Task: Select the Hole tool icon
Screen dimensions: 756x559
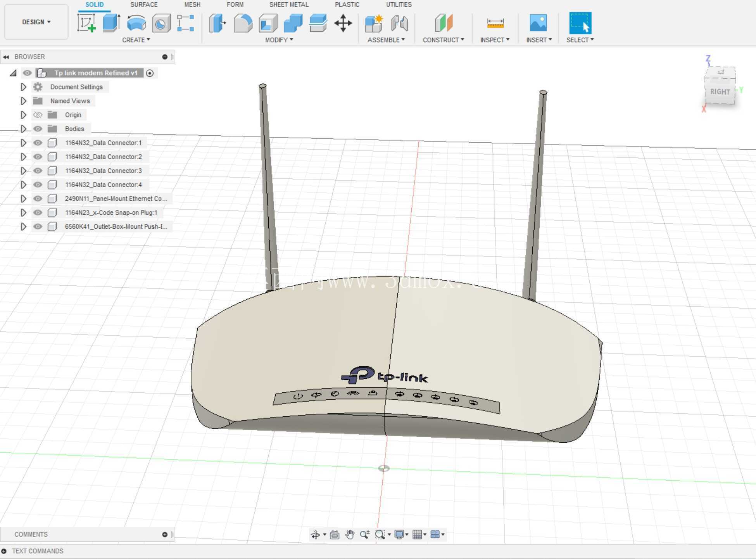Action: 161,23
